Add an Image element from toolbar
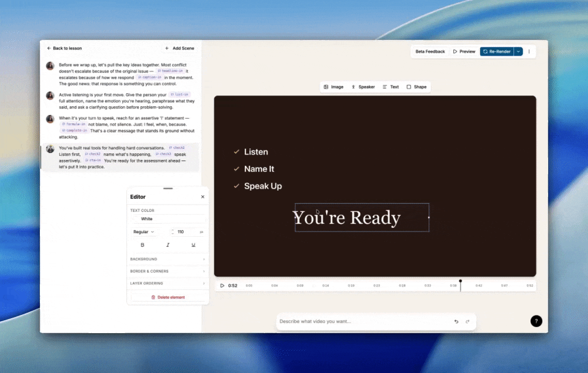The width and height of the screenshot is (588, 373). (x=334, y=87)
